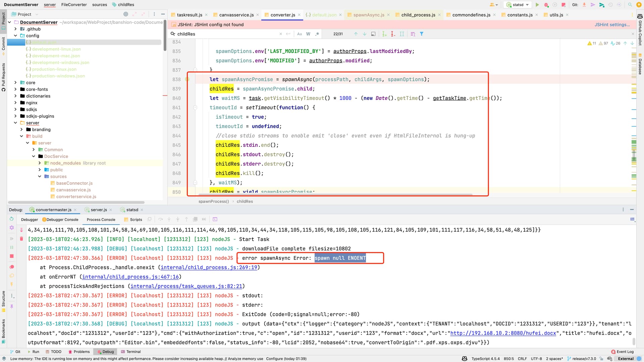This screenshot has height=362, width=644.
Task: Switch to taskresult.js editor tab
Action: coord(189,15)
